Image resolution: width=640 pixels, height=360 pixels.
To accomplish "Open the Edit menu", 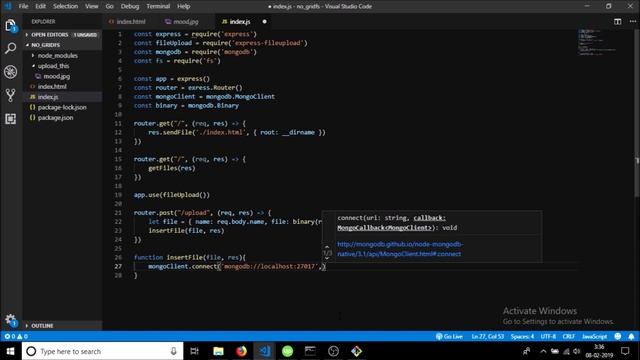I will coord(40,6).
